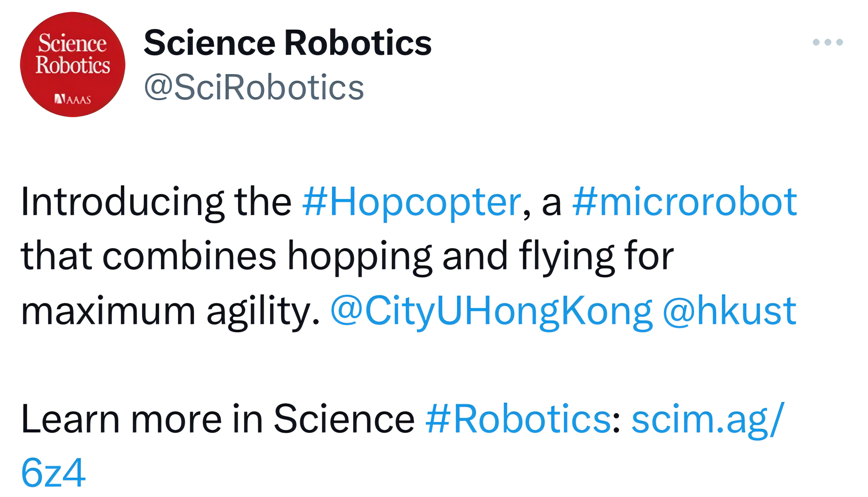Click the "that combines" tweet text

point(148,256)
